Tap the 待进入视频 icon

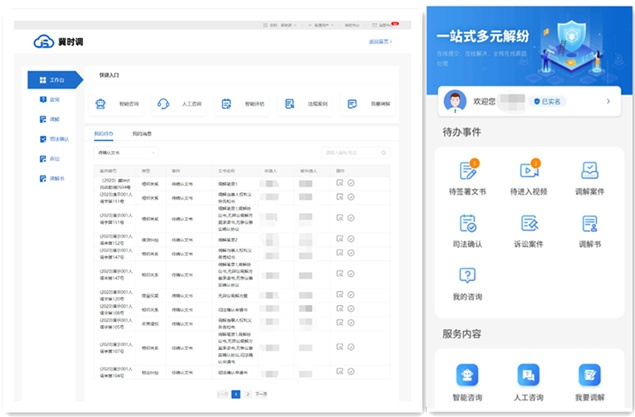[528, 172]
